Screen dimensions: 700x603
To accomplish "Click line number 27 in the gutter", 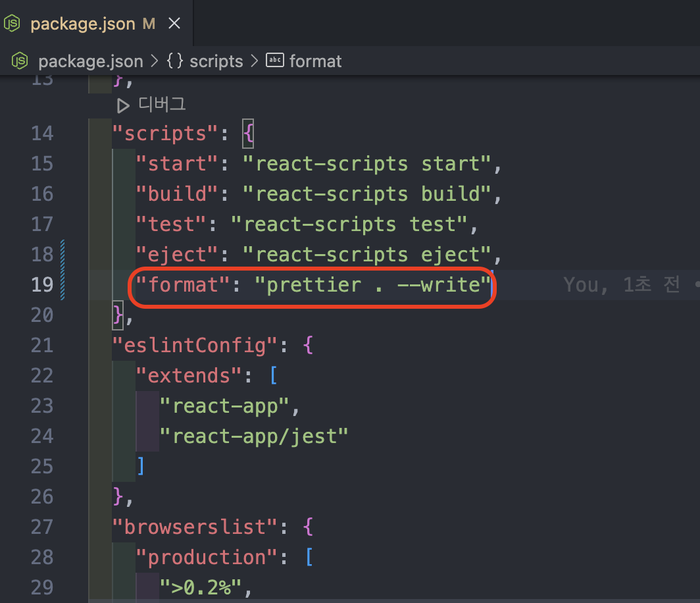I will [x=42, y=527].
